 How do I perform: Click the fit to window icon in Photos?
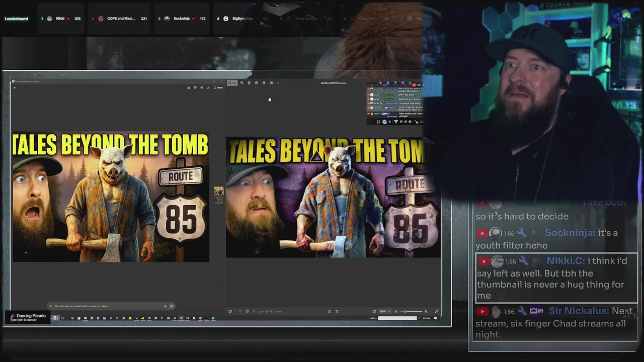(330, 311)
